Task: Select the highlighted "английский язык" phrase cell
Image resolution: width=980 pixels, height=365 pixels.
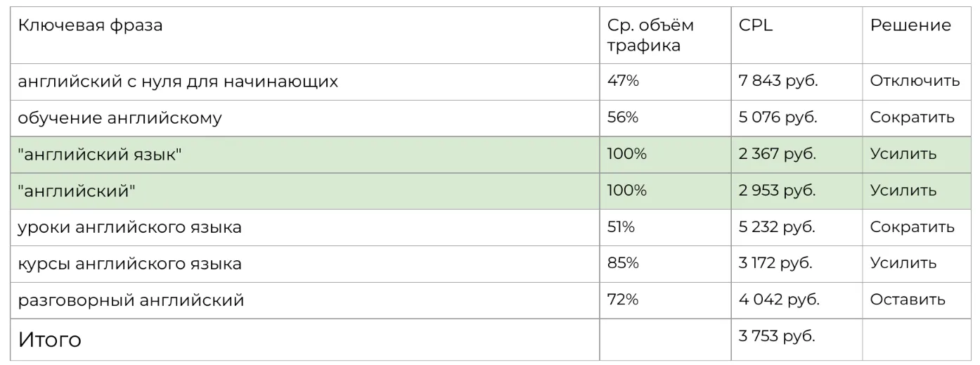Action: pyautogui.click(x=100, y=155)
